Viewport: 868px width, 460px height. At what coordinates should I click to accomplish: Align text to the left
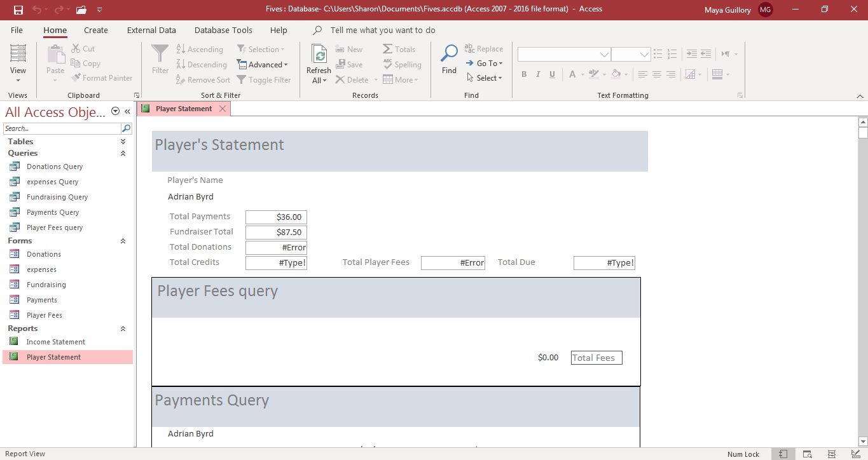coord(643,74)
